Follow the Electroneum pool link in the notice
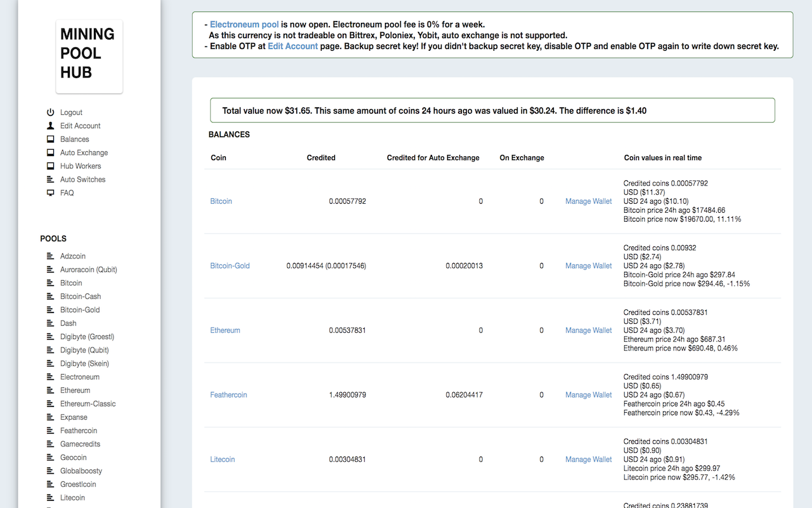Screen dimensions: 812x508 pos(244,25)
